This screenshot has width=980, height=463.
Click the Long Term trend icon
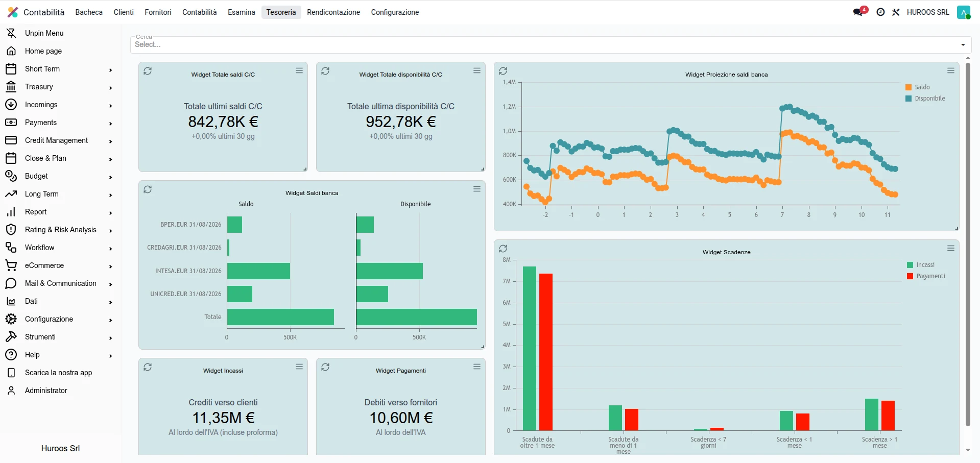point(11,194)
